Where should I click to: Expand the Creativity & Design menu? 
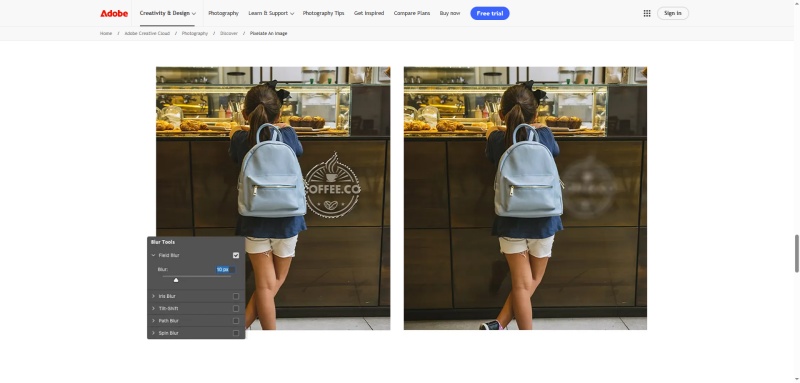point(167,13)
